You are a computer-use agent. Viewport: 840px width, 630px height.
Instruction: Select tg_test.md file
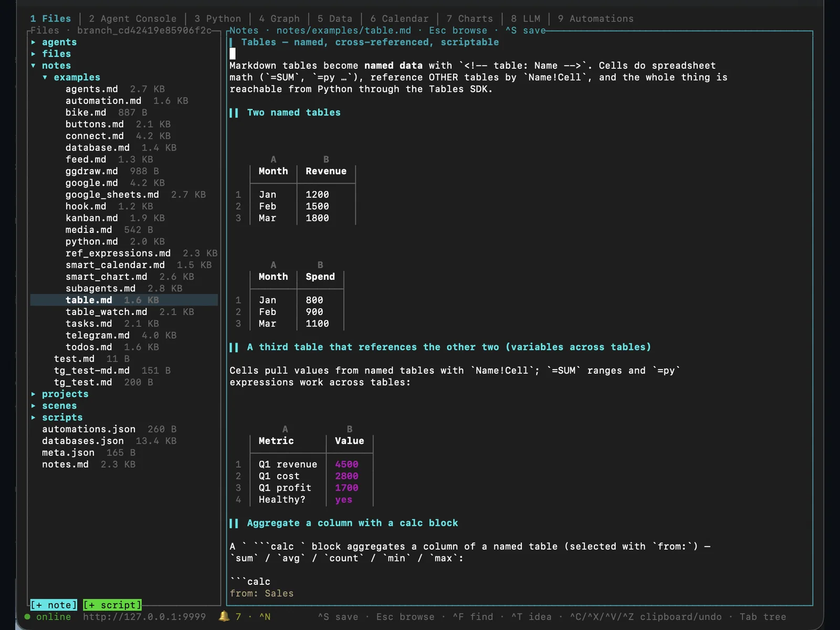pyautogui.click(x=83, y=382)
